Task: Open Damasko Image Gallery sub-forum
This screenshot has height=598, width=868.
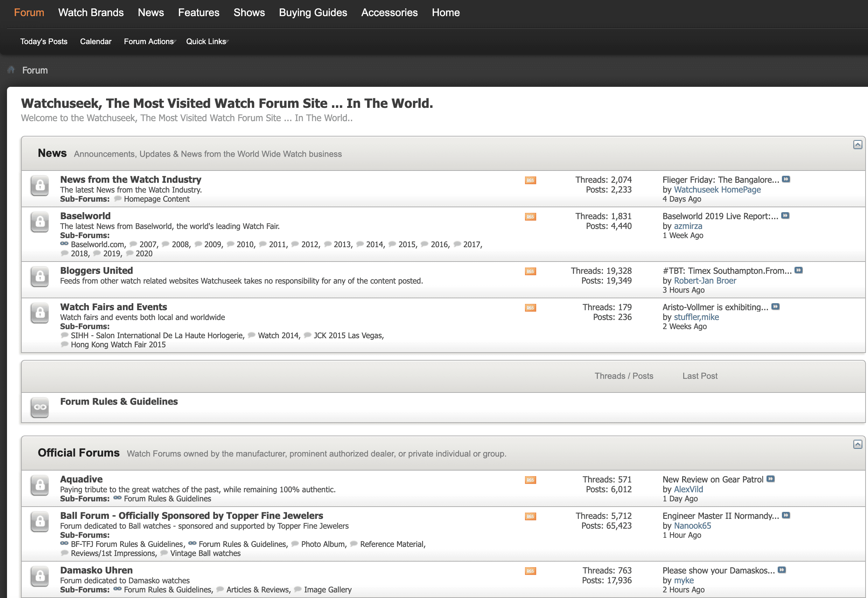Action: click(x=328, y=590)
